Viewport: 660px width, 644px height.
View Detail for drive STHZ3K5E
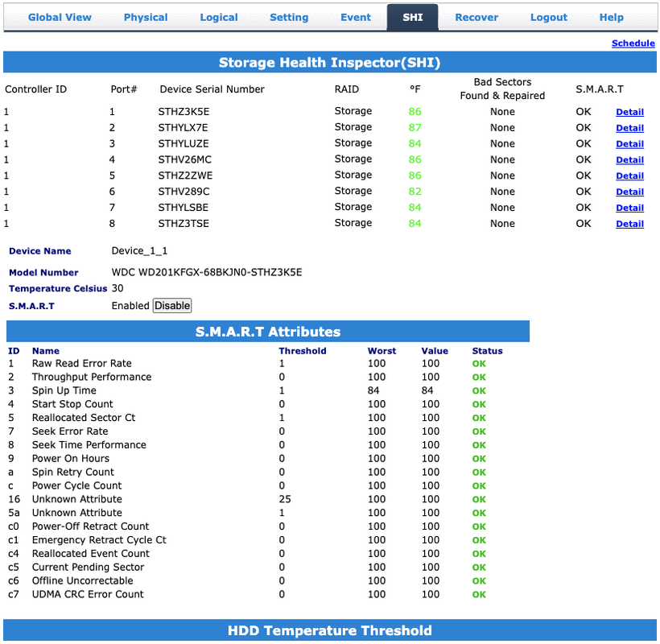click(629, 112)
